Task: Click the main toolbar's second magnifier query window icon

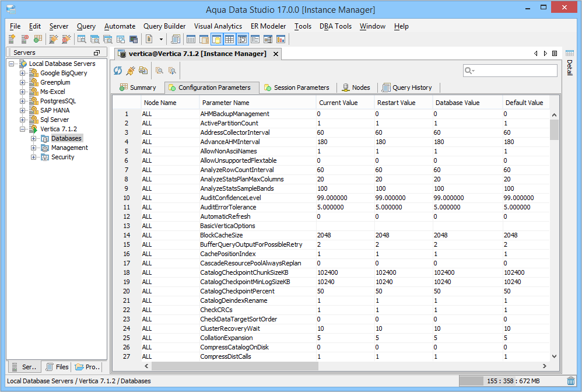Action: (x=94, y=39)
